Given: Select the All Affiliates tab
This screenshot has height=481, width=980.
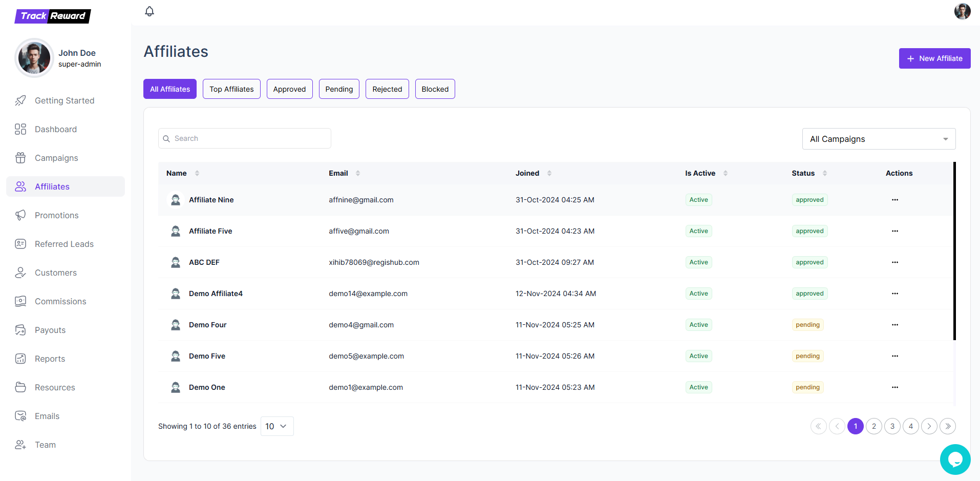Looking at the screenshot, I should (170, 89).
